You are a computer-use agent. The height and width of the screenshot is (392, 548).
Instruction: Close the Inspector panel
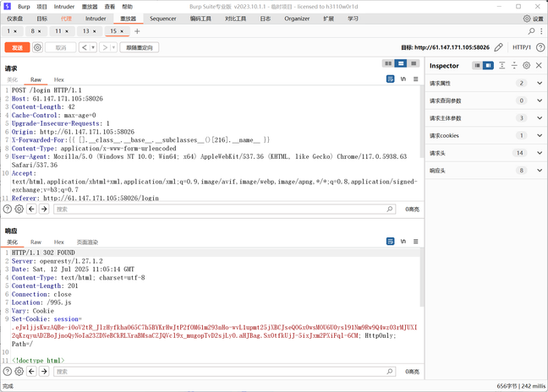tap(539, 65)
